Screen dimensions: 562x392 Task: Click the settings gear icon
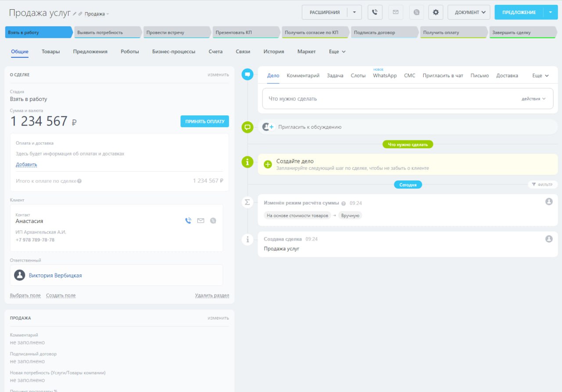pyautogui.click(x=436, y=12)
